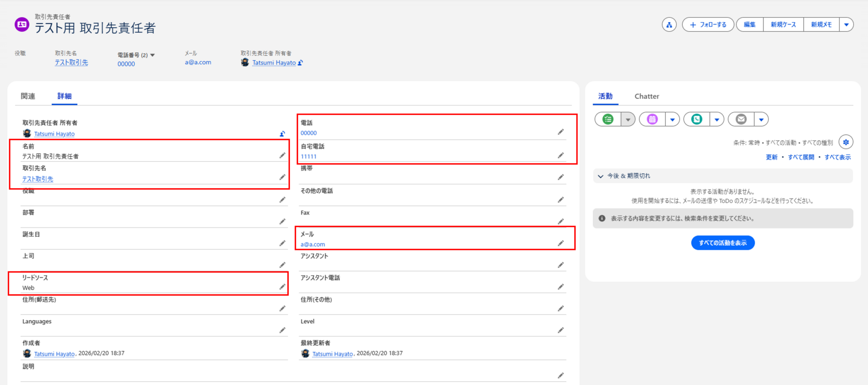
Task: Switch to the Chatter tab
Action: [646, 96]
